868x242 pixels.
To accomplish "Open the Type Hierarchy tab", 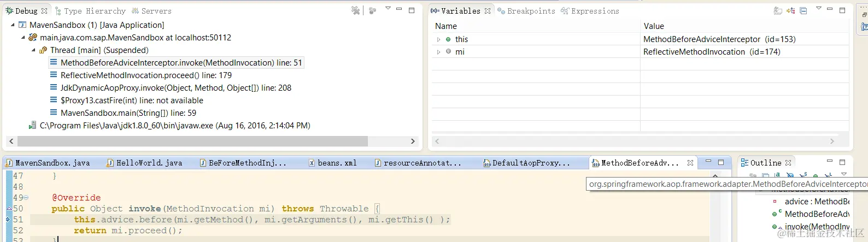I will click(x=90, y=11).
